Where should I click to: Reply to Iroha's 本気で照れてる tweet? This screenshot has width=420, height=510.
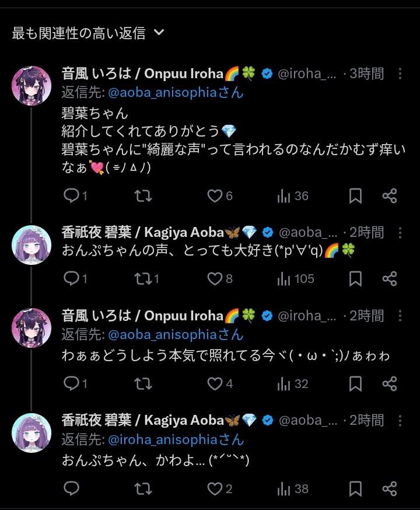[x=71, y=383]
